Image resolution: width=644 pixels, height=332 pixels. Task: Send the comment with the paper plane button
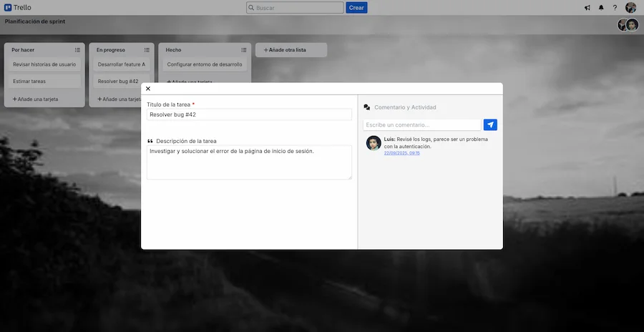click(490, 125)
